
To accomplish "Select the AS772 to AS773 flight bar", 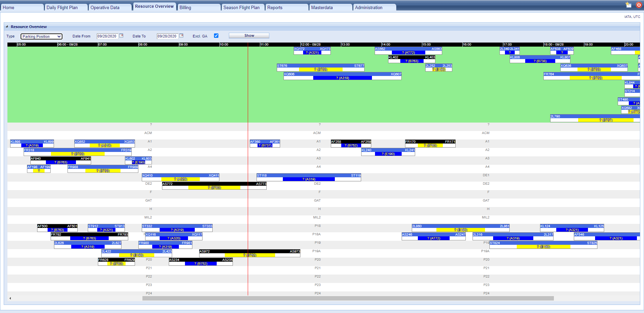I will pyautogui.click(x=214, y=186).
